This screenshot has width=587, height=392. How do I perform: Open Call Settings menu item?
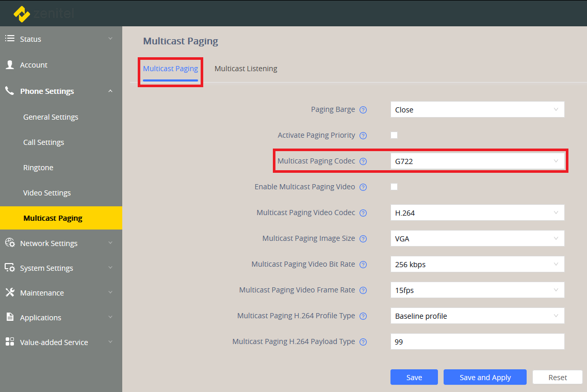[44, 142]
